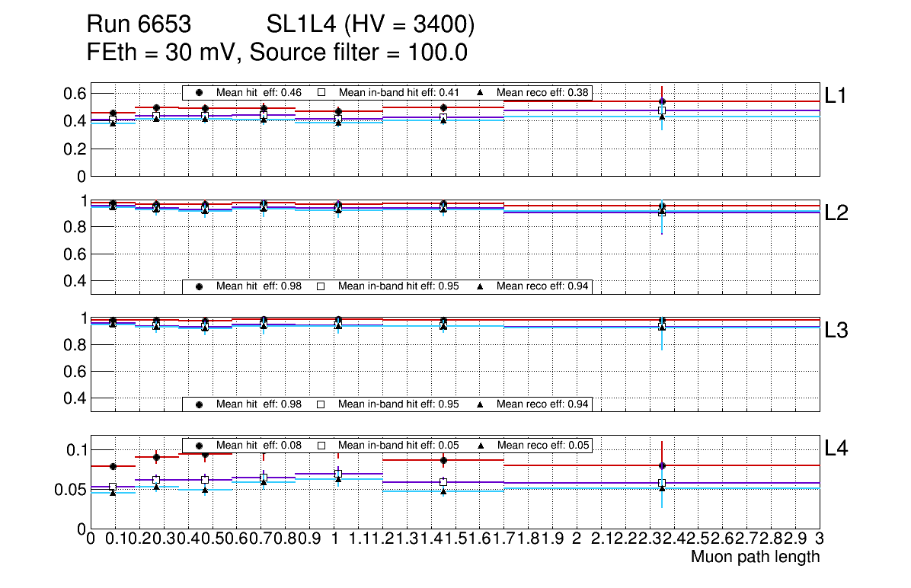Click the rightmost open square data point in L1
Viewport: 911px width, 588px height.
pos(662,110)
